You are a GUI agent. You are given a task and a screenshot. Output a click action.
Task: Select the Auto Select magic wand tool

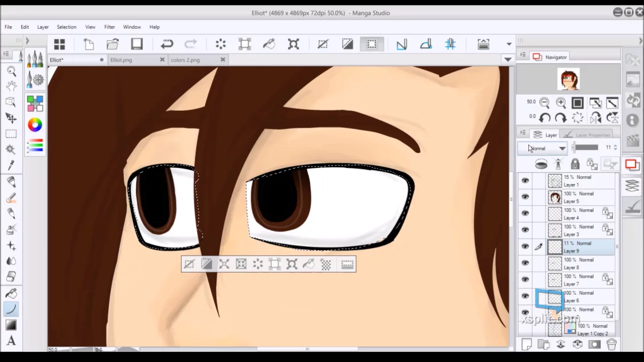pos(11,149)
